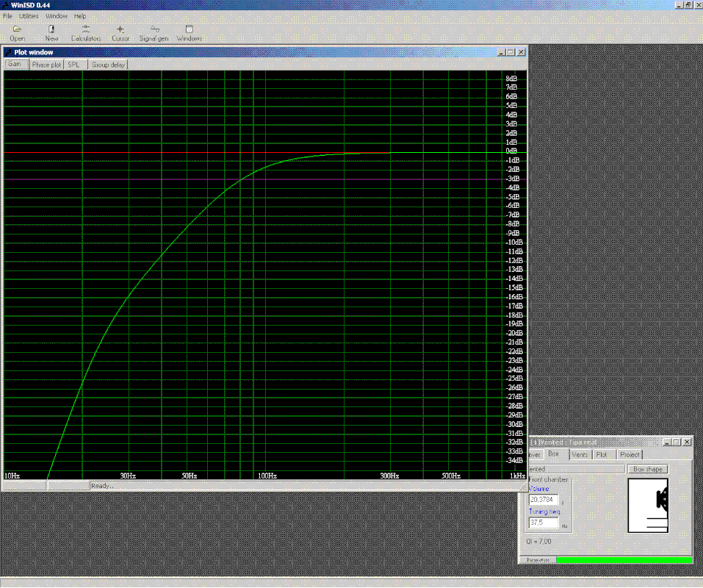
Task: Open the Help menu
Action: click(x=80, y=16)
